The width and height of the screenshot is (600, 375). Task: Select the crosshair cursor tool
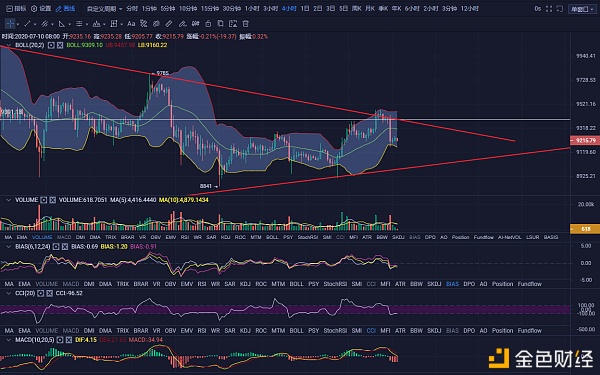pos(10,24)
